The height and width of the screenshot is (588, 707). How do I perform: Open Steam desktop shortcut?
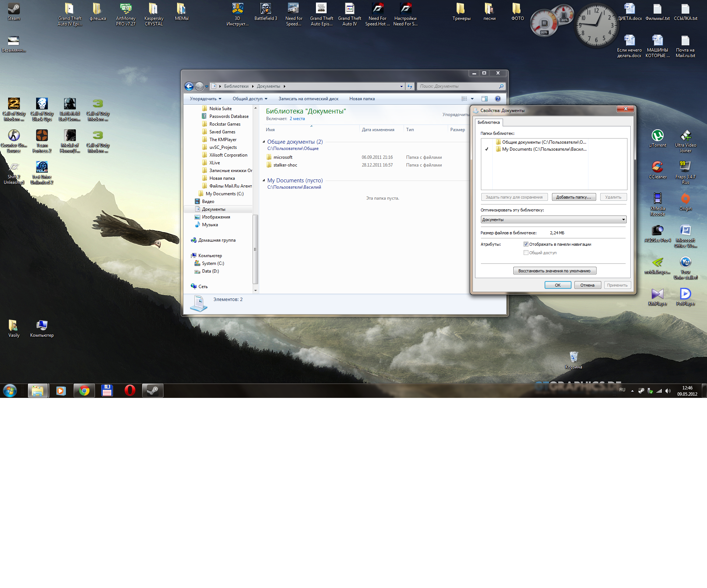coord(14,11)
